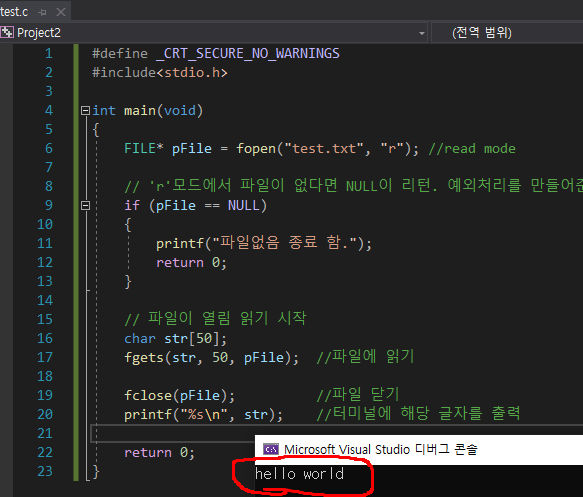Click the console window icon
The width and height of the screenshot is (583, 497).
coord(271,449)
